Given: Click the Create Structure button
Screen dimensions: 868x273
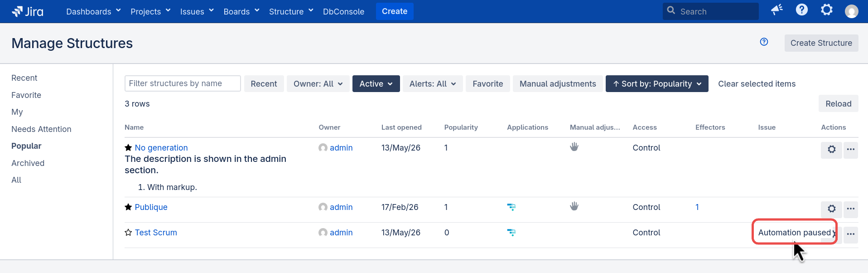Looking at the screenshot, I should pyautogui.click(x=821, y=43).
